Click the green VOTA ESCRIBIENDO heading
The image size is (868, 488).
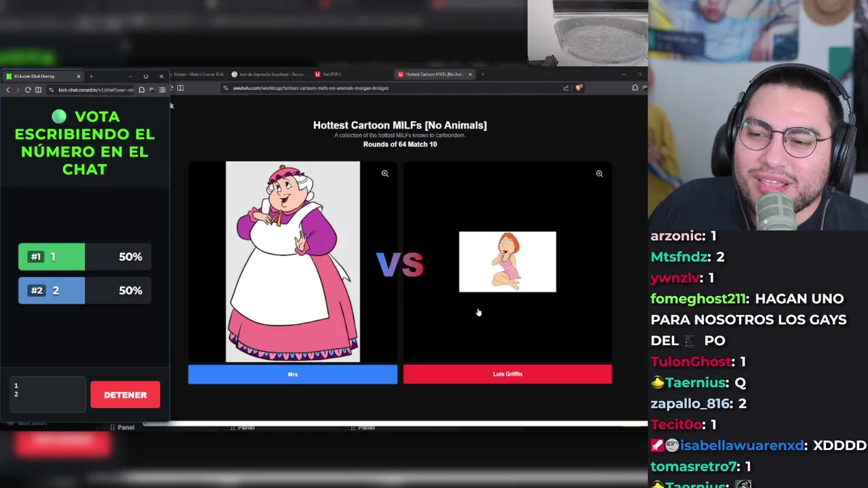(x=85, y=143)
